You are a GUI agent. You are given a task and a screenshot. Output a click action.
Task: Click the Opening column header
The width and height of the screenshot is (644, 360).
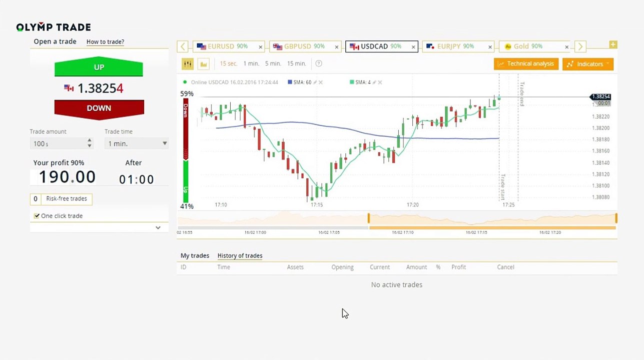tap(342, 267)
